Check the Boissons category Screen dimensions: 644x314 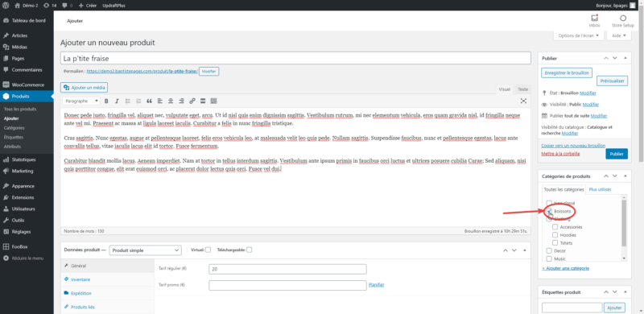tap(549, 211)
